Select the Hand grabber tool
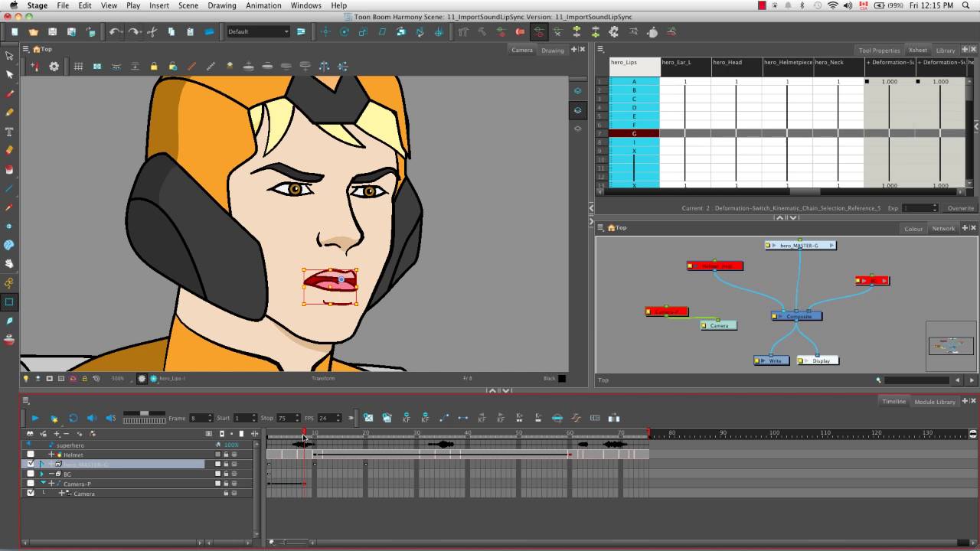The width and height of the screenshot is (980, 551). click(9, 264)
